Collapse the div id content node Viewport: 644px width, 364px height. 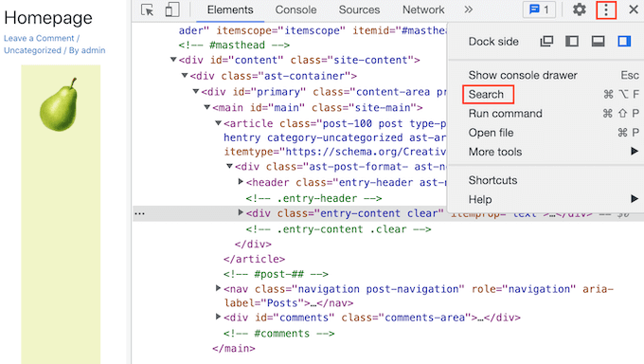[x=173, y=60]
